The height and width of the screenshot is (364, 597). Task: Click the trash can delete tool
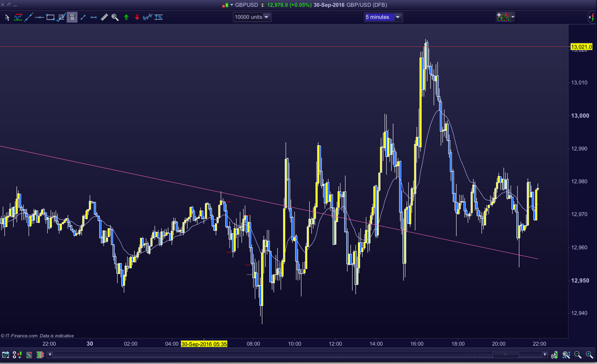tap(72, 17)
